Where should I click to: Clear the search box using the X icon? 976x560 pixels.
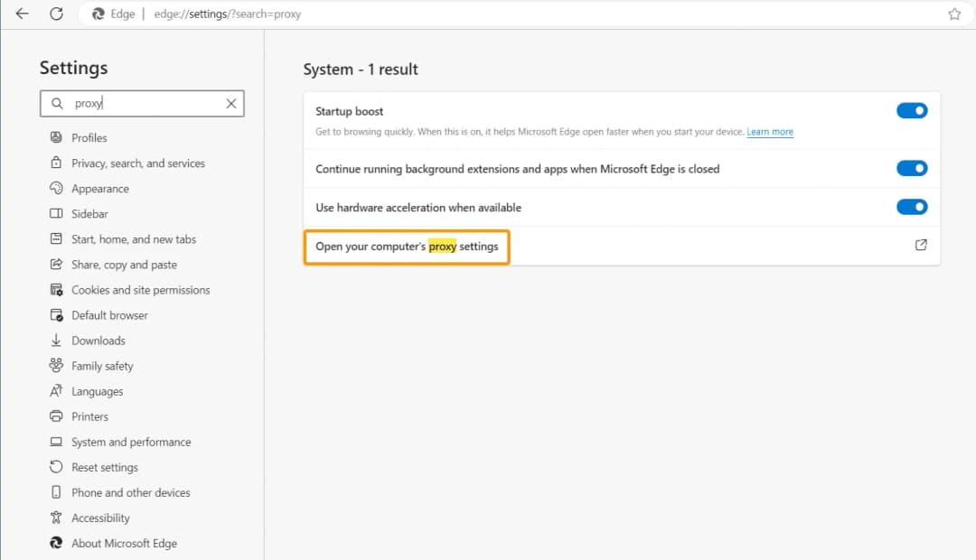(230, 103)
